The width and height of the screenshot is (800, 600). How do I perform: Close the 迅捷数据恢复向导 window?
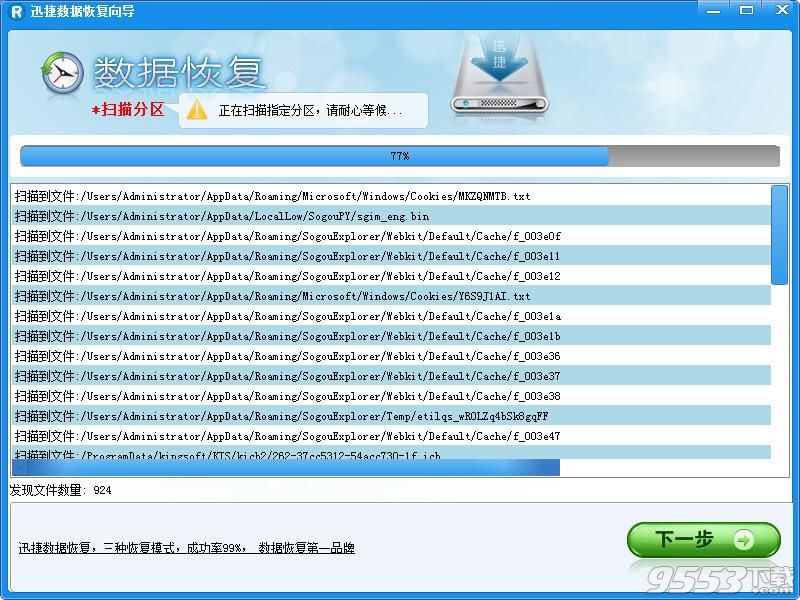782,10
